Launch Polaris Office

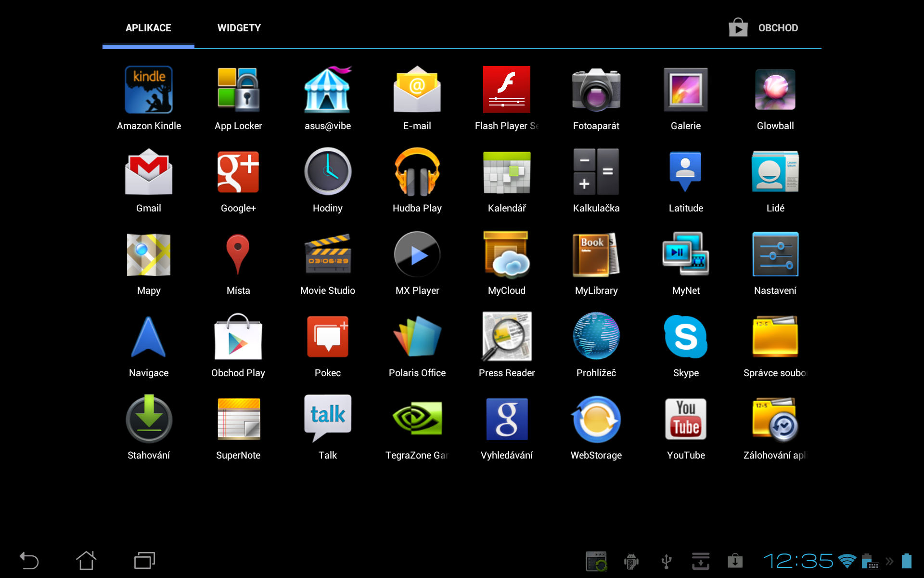tap(417, 337)
